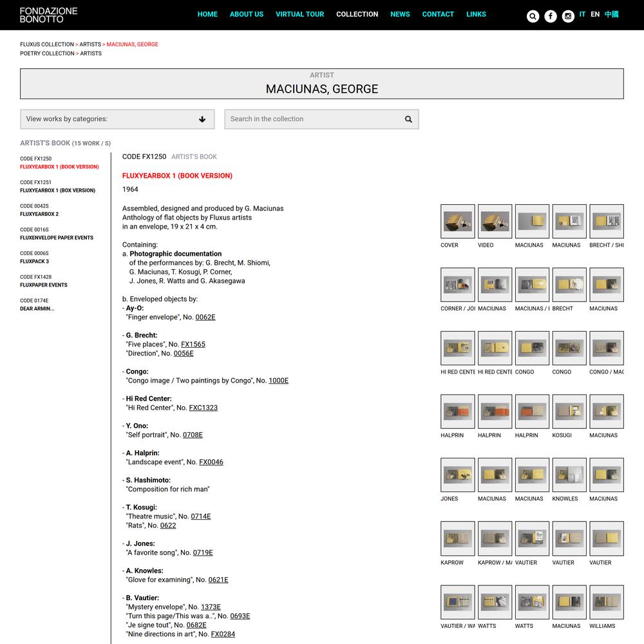Open the Instagram icon in header

pos(568,16)
